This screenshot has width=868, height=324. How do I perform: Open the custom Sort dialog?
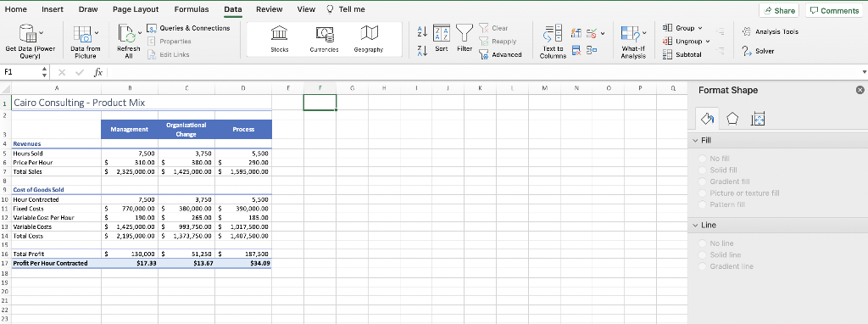coord(441,37)
